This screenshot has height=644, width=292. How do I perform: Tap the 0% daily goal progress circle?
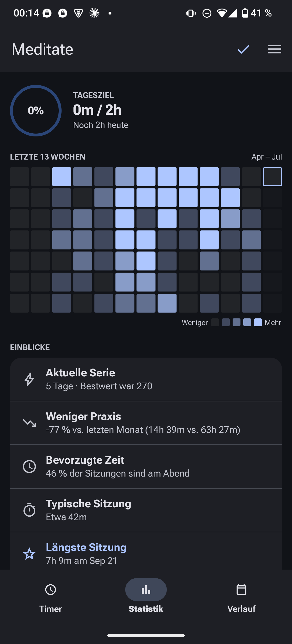point(36,110)
